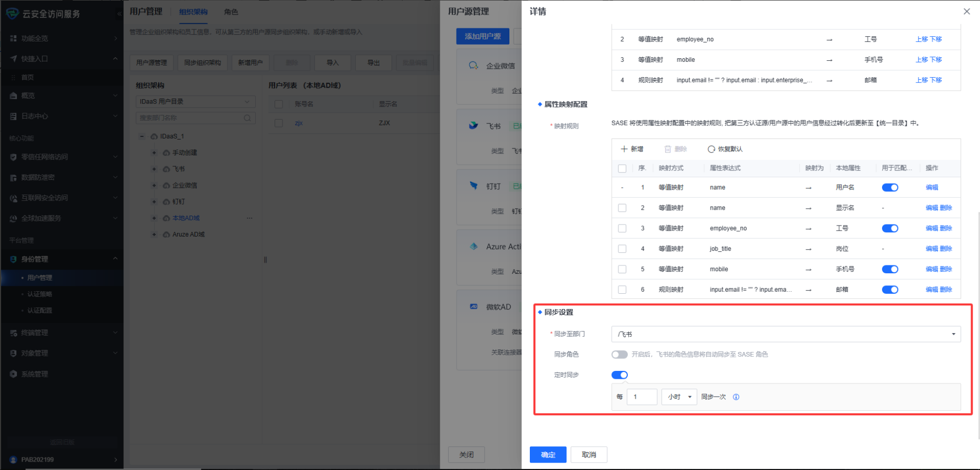Enable the 同步角色 toggle switch
980x470 pixels.
click(619, 355)
